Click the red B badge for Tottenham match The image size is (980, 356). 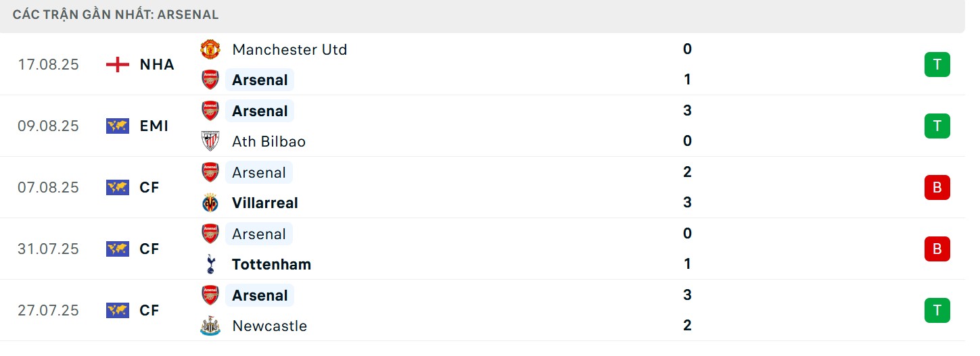click(x=937, y=249)
